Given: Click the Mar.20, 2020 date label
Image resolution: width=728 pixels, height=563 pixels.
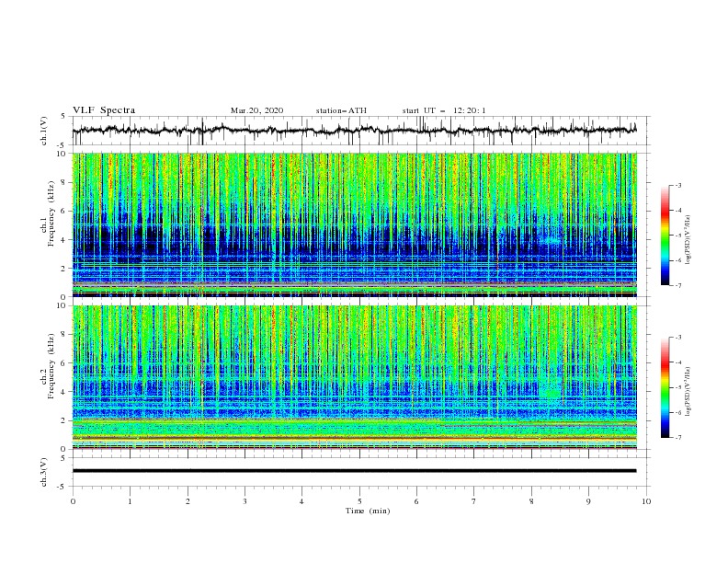Looking at the screenshot, I should point(256,110).
